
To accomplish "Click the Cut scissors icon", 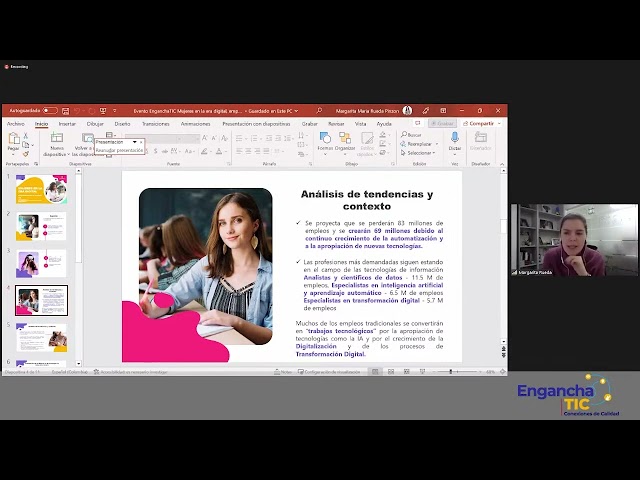I will (x=26, y=136).
